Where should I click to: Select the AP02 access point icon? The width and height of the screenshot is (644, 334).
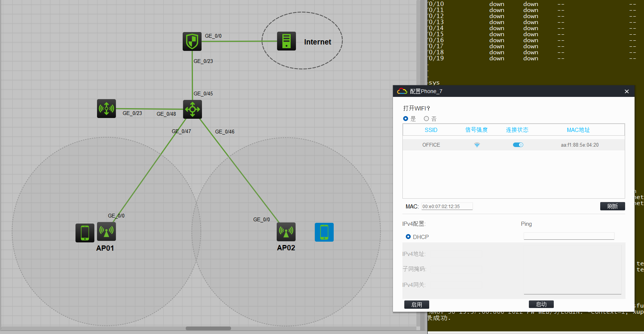coord(286,232)
